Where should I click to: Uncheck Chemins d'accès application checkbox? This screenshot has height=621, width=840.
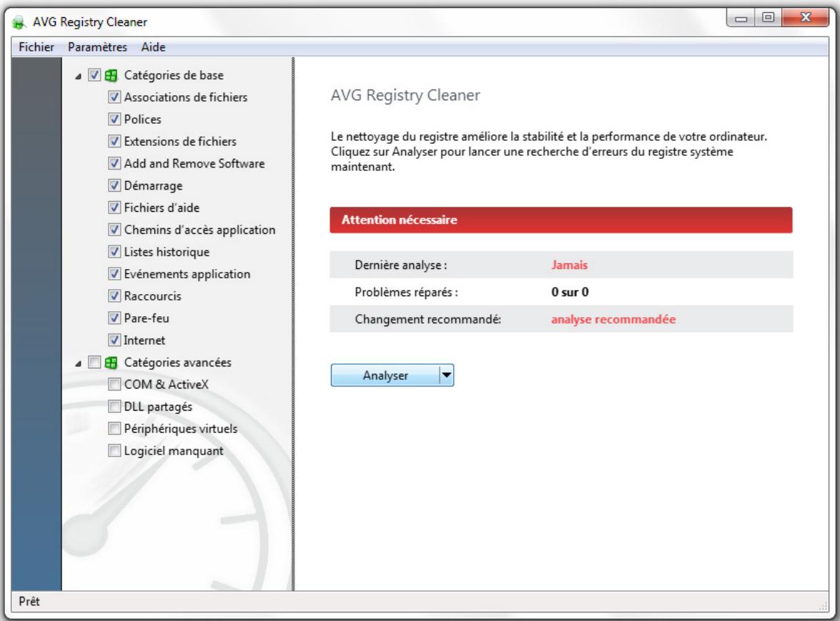point(114,230)
